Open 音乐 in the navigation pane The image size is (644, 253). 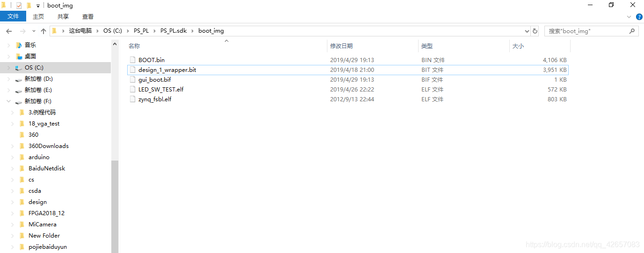[30, 45]
